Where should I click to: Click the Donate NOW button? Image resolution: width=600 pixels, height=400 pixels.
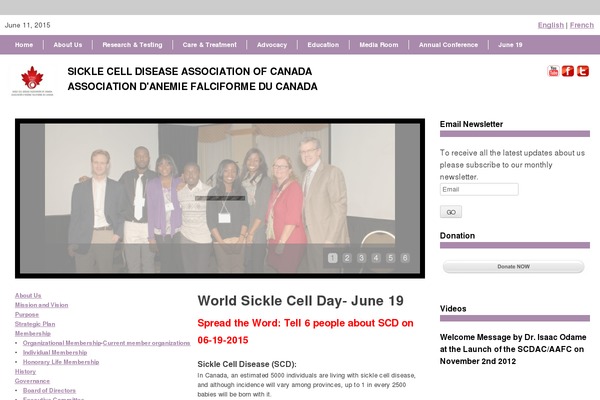point(514,267)
